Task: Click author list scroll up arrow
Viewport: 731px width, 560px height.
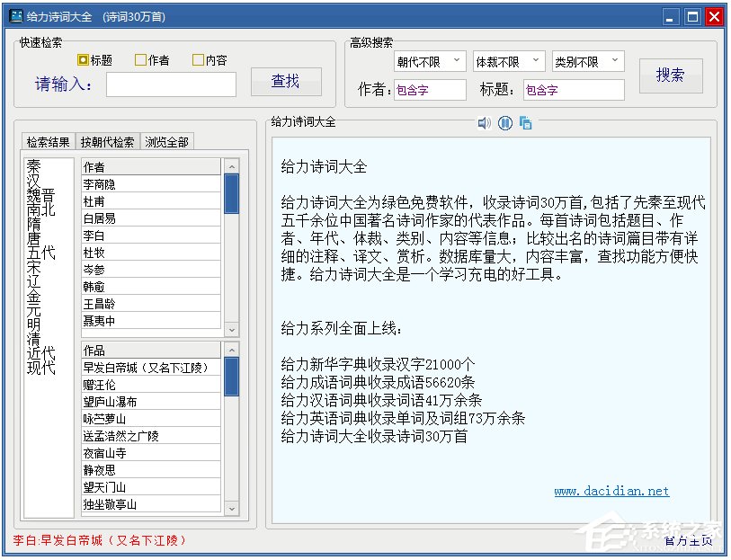Action: pos(231,166)
